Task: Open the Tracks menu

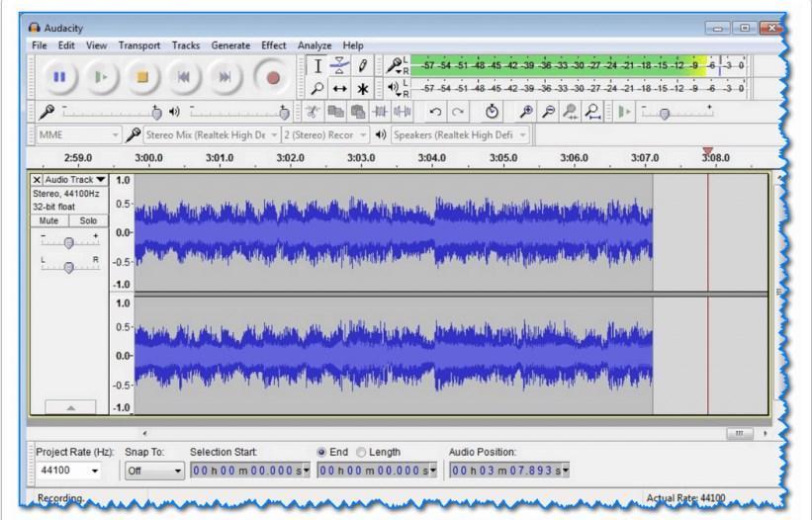Action: (x=186, y=45)
